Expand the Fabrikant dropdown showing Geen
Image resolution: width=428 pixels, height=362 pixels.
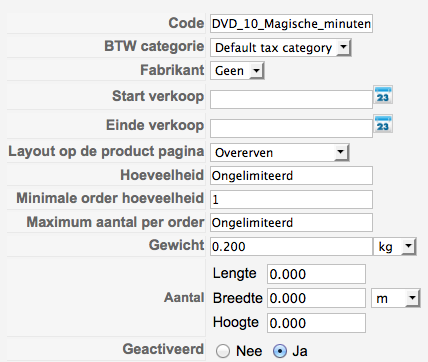tap(237, 71)
